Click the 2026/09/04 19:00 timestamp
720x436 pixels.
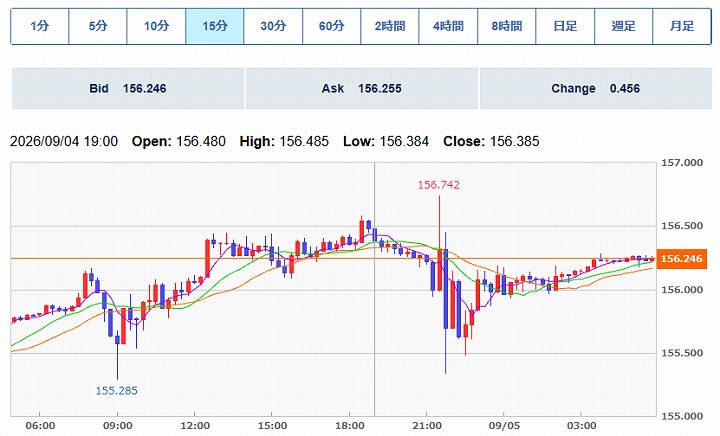[x=64, y=141]
